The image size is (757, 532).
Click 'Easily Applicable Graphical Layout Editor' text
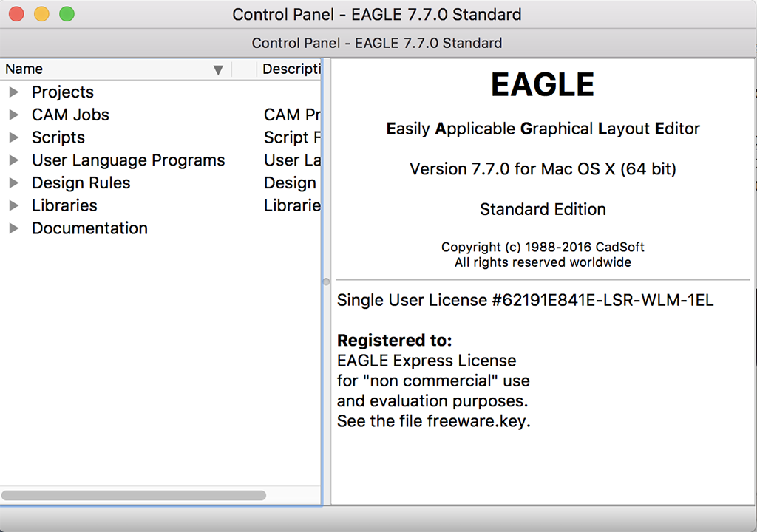pos(543,129)
